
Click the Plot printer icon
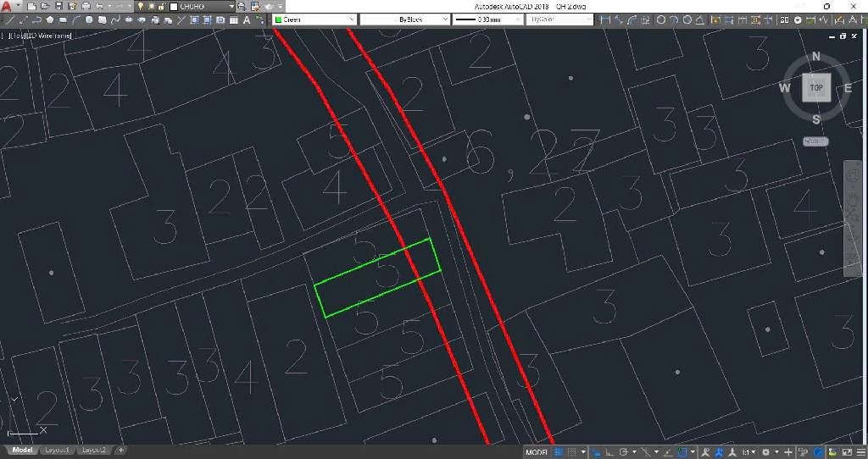click(86, 6)
